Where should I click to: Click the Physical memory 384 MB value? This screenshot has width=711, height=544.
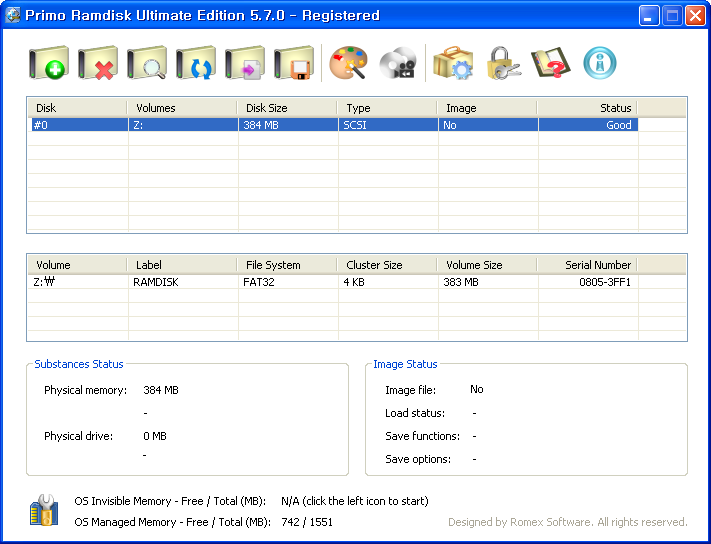(x=161, y=390)
